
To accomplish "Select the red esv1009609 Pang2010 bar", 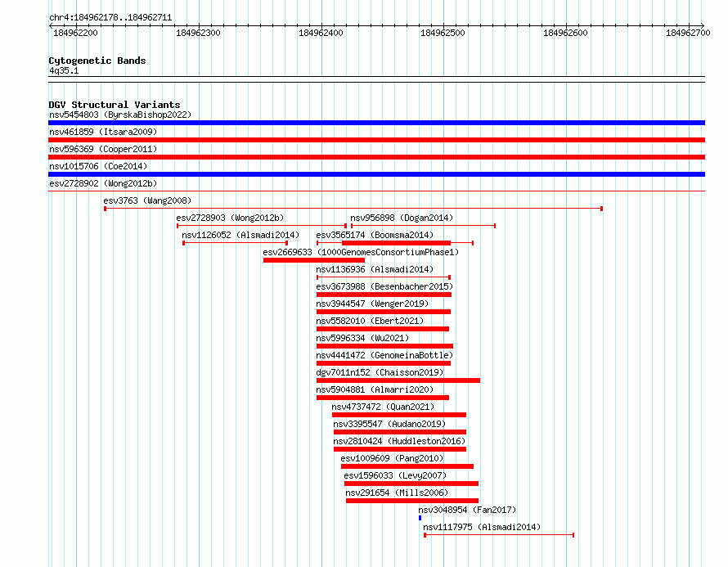I will [407, 466].
